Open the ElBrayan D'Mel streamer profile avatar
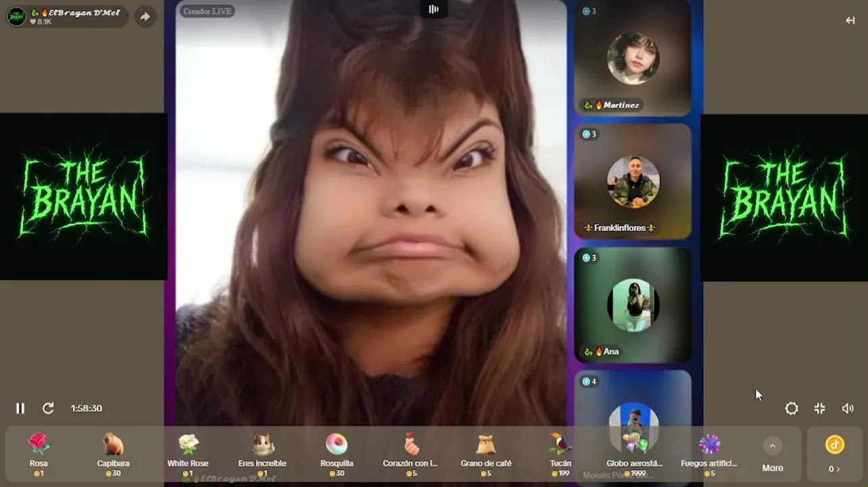 tap(16, 17)
